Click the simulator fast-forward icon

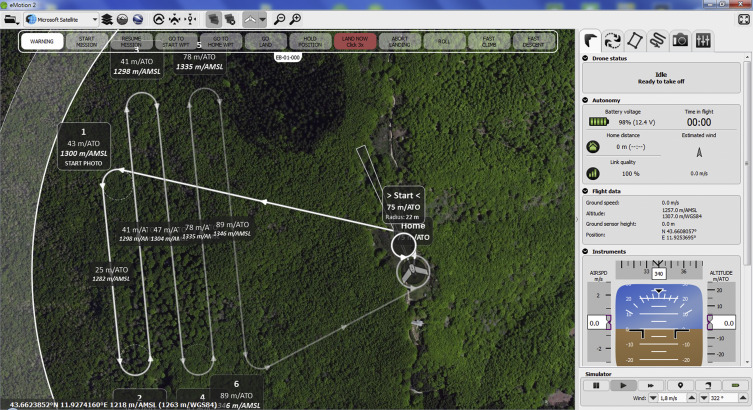coord(651,384)
